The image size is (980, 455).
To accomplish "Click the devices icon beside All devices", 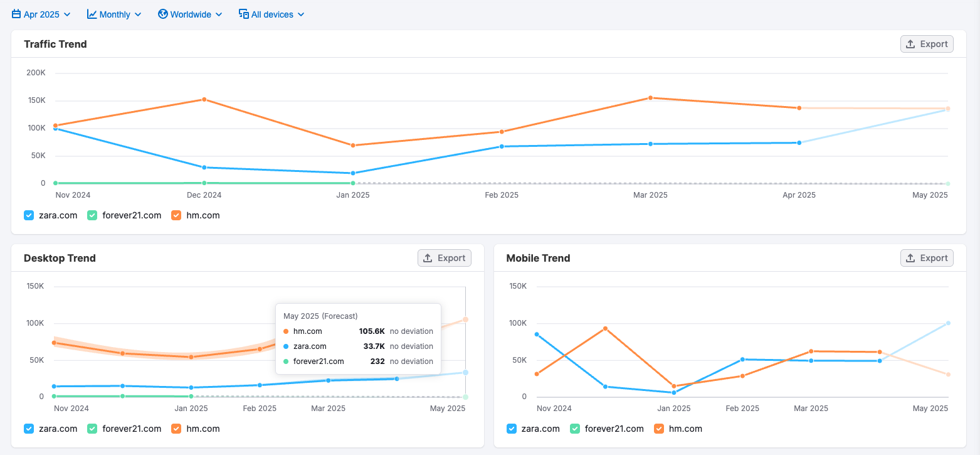I will pyautogui.click(x=244, y=14).
